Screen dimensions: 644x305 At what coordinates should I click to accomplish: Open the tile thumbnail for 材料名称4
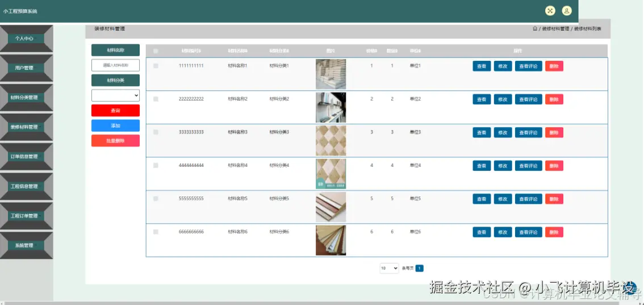[x=331, y=174]
